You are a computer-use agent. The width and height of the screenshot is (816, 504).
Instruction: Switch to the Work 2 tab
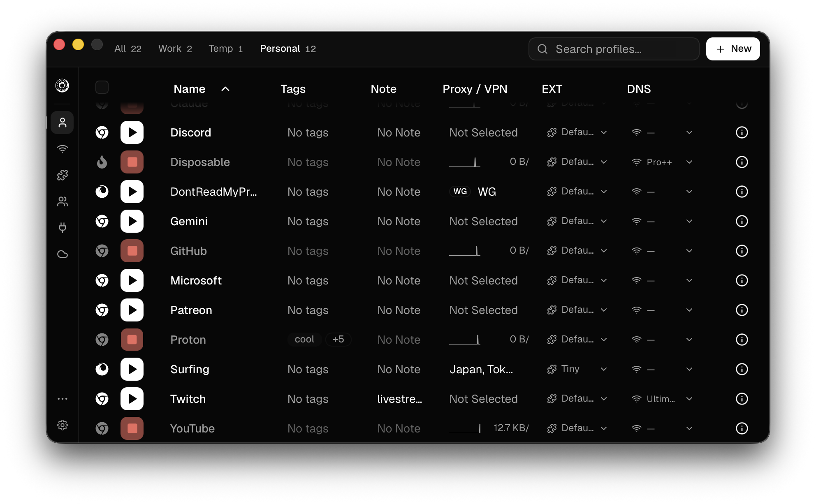175,49
